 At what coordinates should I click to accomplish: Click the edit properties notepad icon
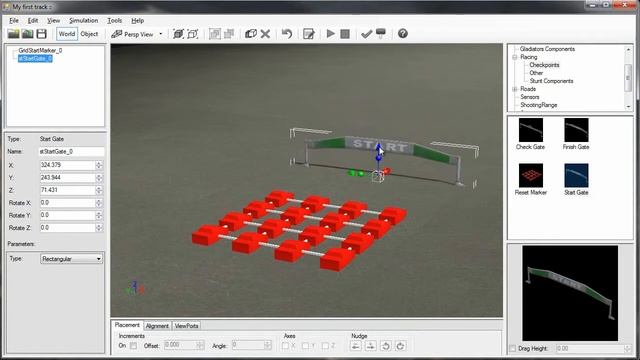[309, 34]
